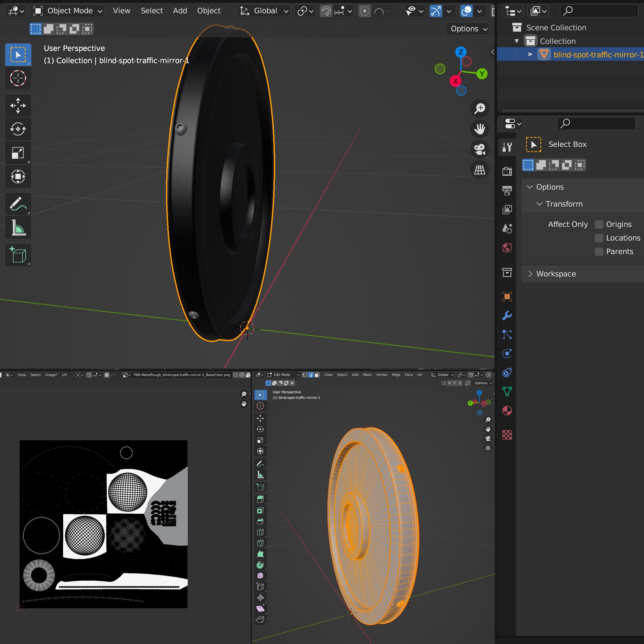Open the Render properties tab
Screen dimensions: 644x644
(x=507, y=171)
